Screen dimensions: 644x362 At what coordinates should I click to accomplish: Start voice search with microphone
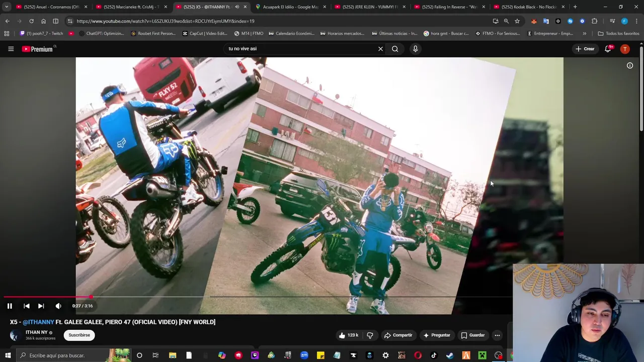pyautogui.click(x=415, y=49)
